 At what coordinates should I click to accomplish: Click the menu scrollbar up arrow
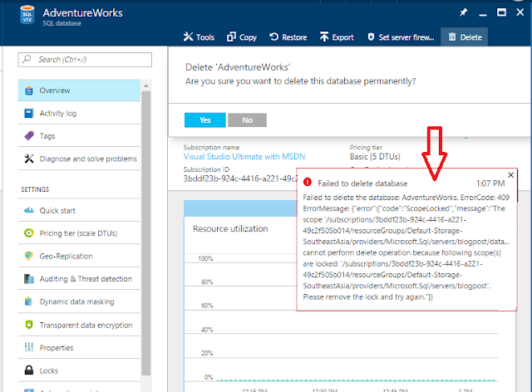pyautogui.click(x=146, y=86)
